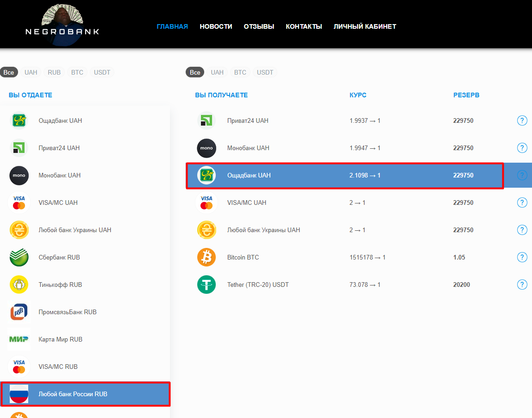The height and width of the screenshot is (418, 532).
Task: Click the coin icon for Любой банк Украины in receive list
Action: click(x=207, y=230)
